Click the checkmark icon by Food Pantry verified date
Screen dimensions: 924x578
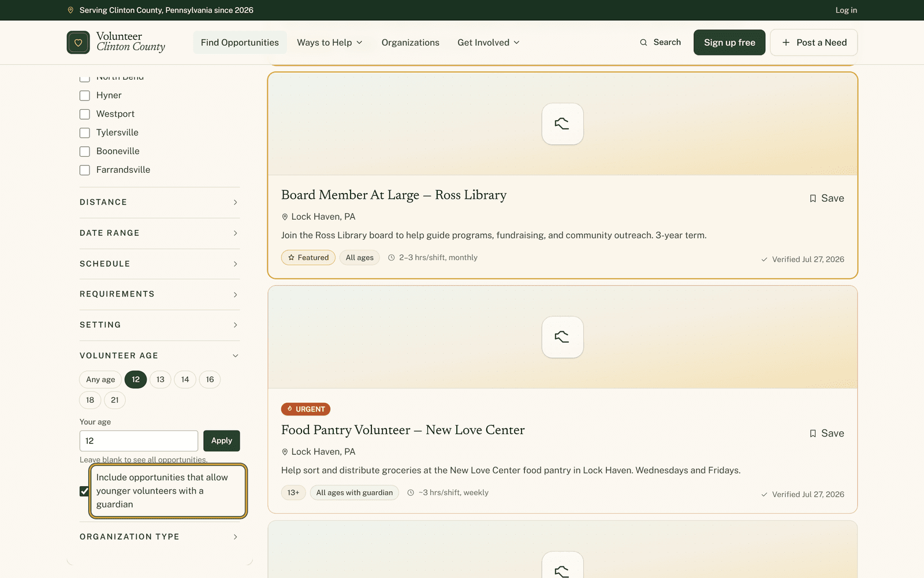765,495
